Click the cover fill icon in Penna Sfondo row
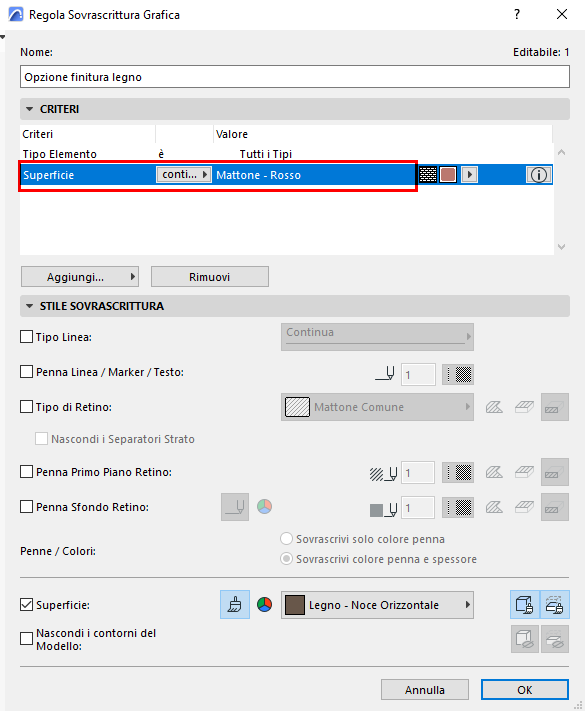Screen dimensions: 585x711 [524, 507]
